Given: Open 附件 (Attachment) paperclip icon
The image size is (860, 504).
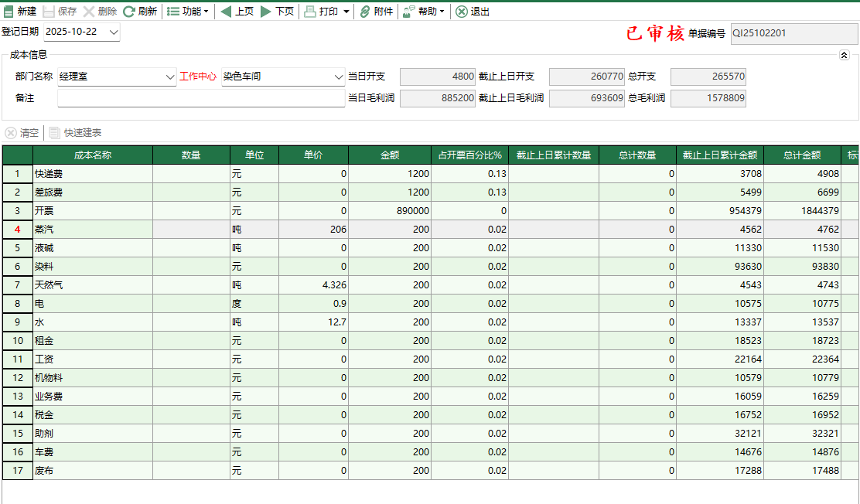Looking at the screenshot, I should pos(365,12).
